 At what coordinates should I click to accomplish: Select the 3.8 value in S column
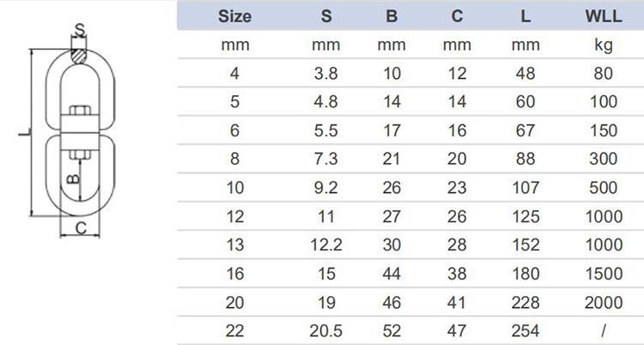(326, 74)
